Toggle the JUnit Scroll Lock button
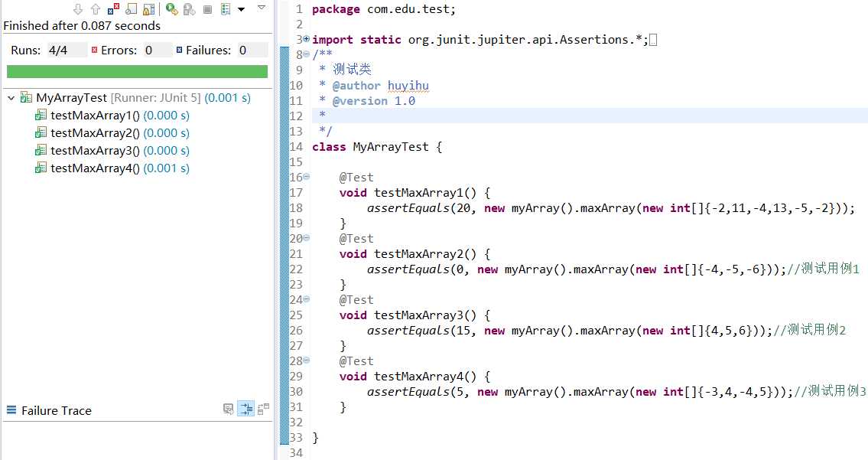Screen dimensions: 868x460 click(x=149, y=9)
